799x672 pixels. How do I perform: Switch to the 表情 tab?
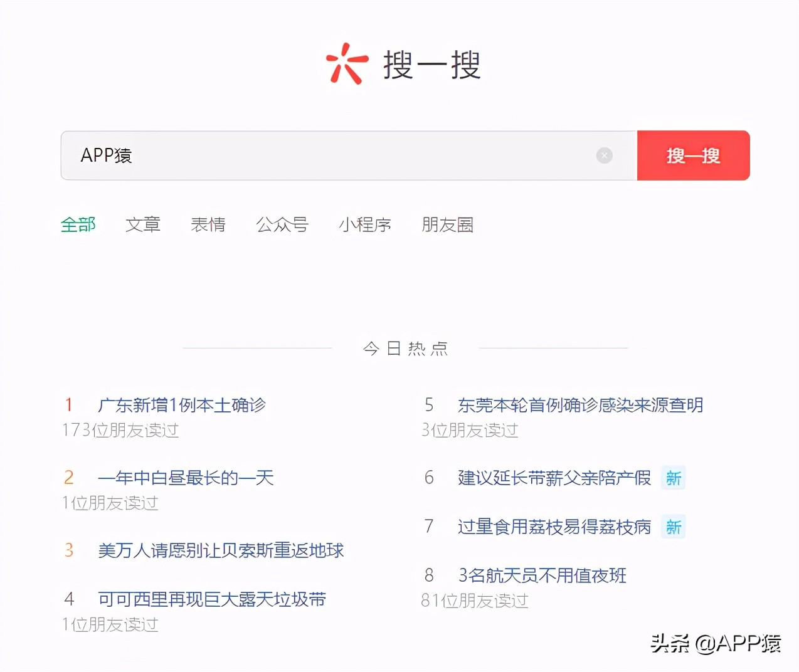[x=209, y=225]
